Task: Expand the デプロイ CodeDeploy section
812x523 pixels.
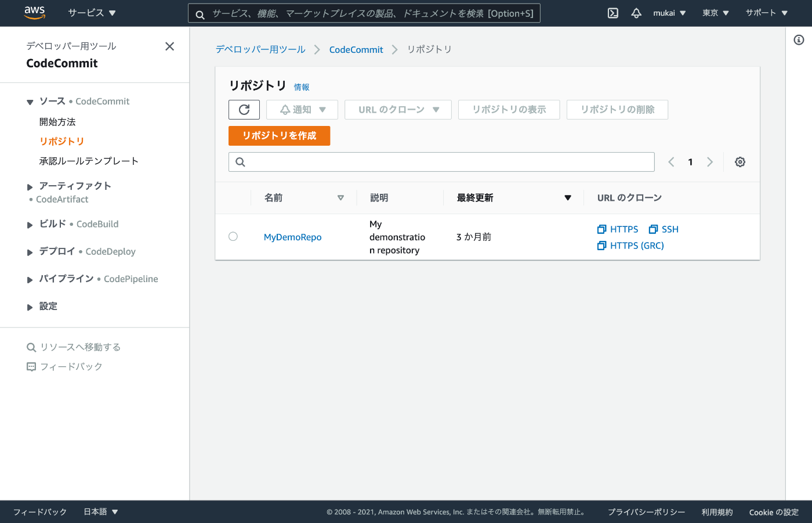Action: click(x=30, y=253)
